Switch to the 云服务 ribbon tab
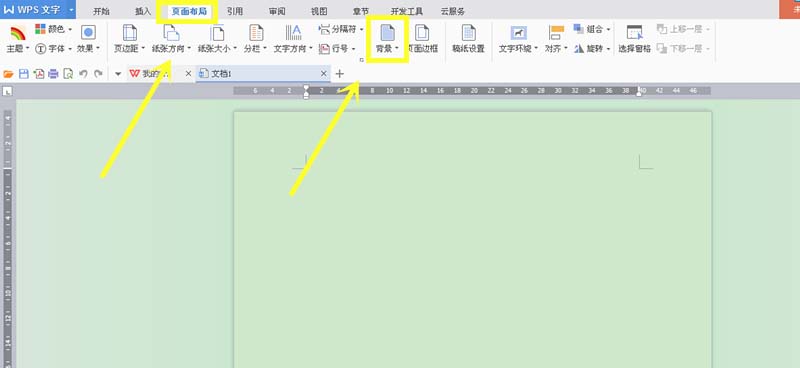 tap(453, 11)
